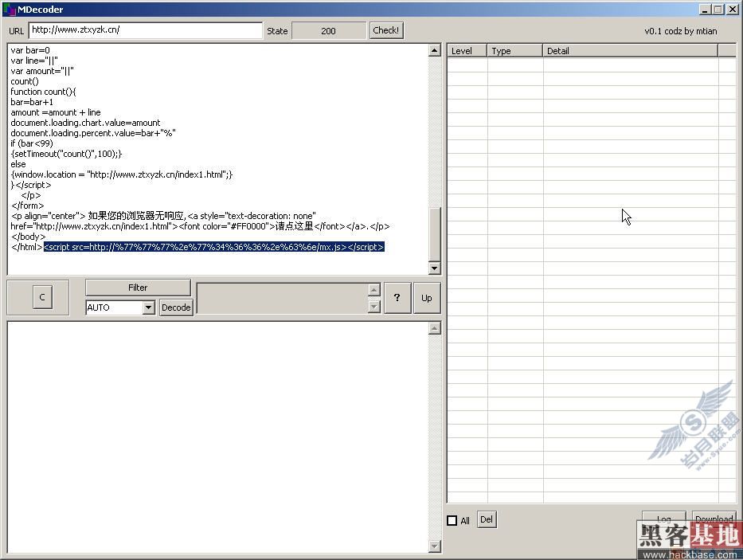Click filter box scroll down arrow
Screen dimensions: 743x560
pos(373,307)
